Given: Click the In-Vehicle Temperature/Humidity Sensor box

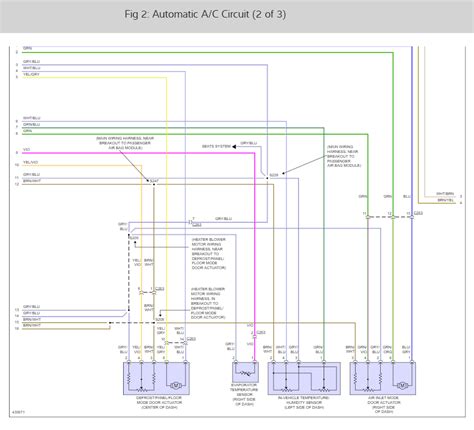Looking at the screenshot, I should click(304, 378).
